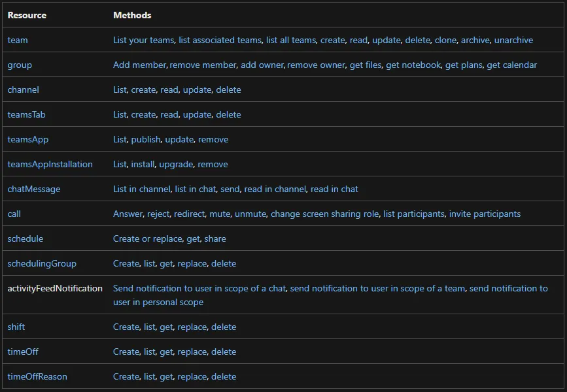Click 'send notification to user in personal scope'
Screen dimensions: 567x392
(158, 302)
